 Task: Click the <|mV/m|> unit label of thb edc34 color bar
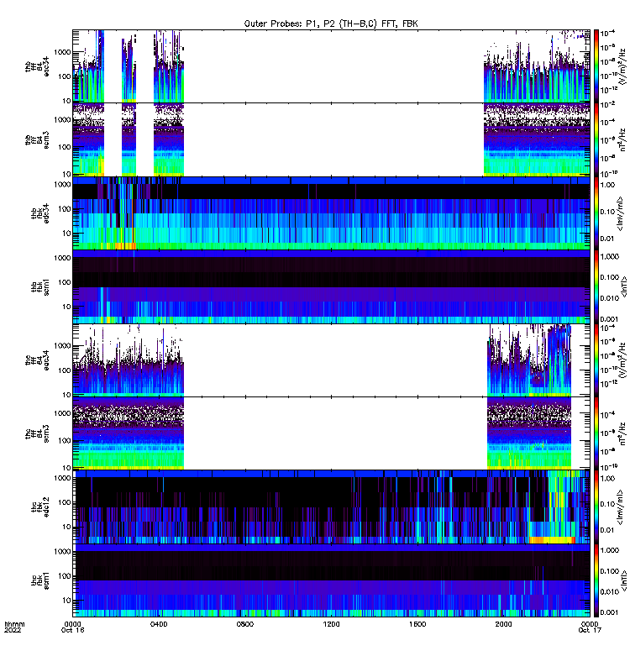[x=620, y=213]
